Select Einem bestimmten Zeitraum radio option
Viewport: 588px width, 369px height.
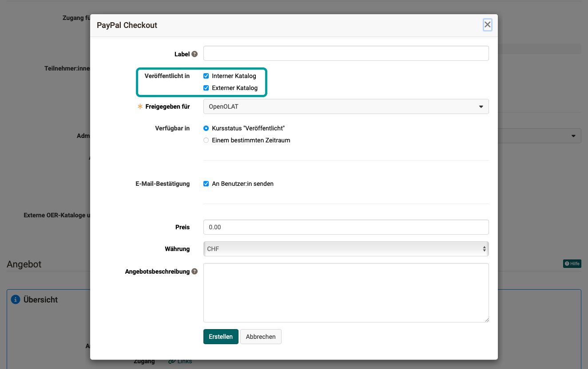(206, 140)
